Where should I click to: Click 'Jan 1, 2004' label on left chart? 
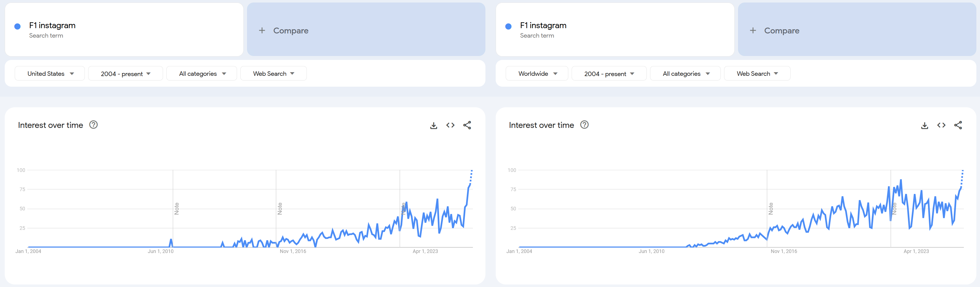(28, 251)
